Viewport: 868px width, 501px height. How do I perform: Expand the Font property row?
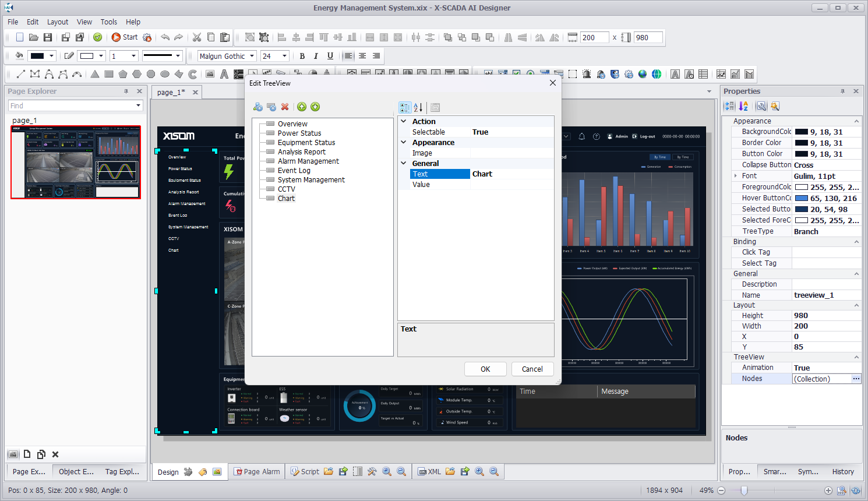(736, 176)
